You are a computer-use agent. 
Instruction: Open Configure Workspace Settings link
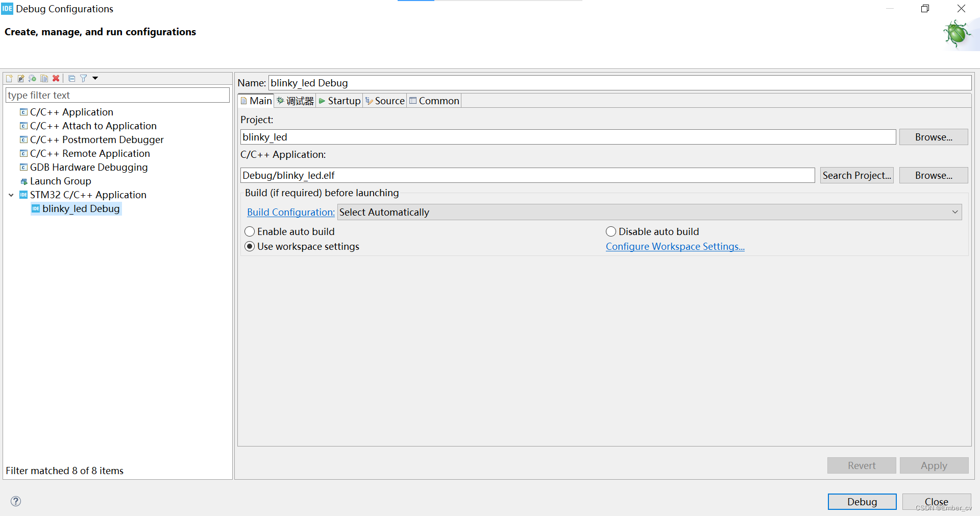[x=675, y=246]
